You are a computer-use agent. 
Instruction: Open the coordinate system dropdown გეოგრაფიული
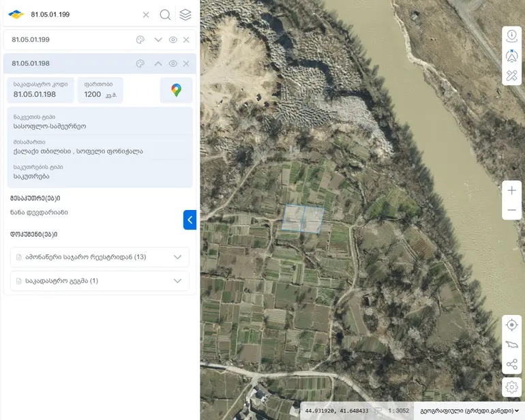(469, 410)
